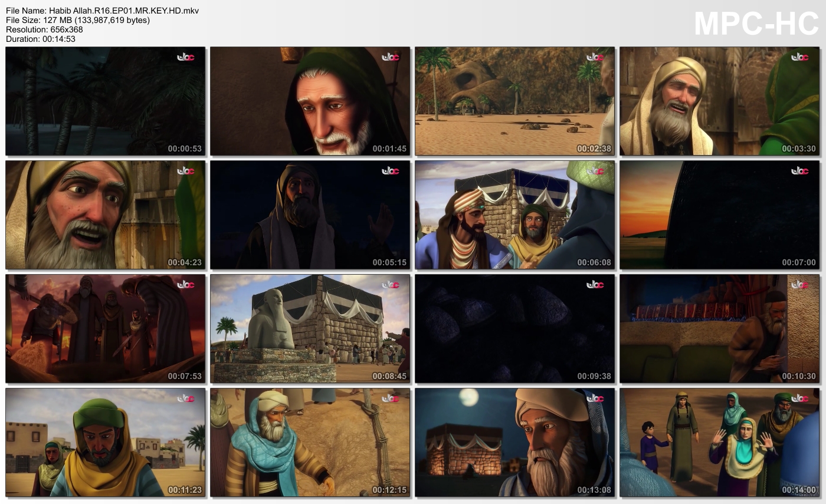Select the desert scene thumbnail at 00:02:38
The width and height of the screenshot is (826, 504).
pos(515,101)
